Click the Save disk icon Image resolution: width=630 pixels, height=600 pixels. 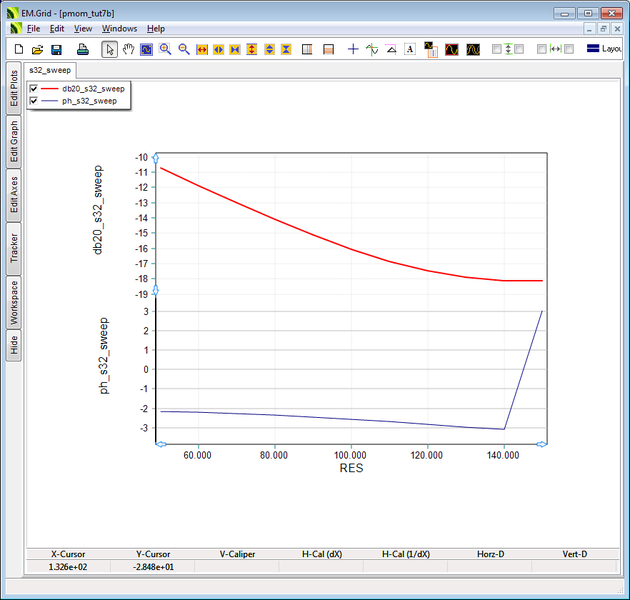tap(56, 49)
